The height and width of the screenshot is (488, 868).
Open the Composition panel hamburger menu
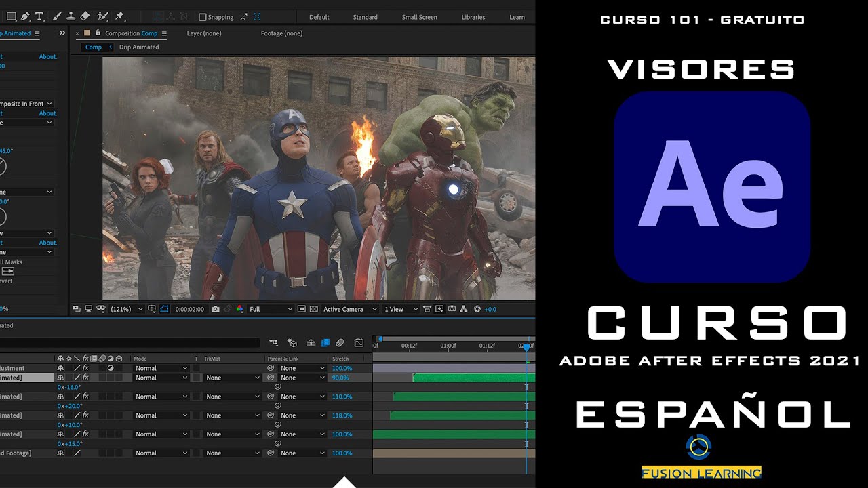click(165, 33)
